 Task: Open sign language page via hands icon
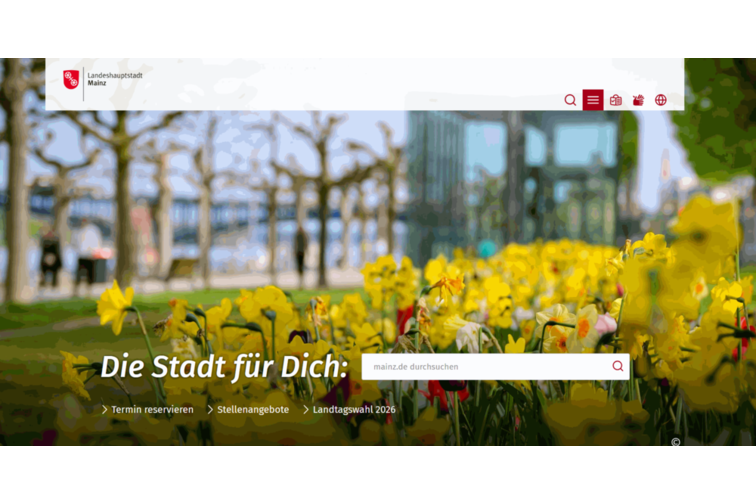click(x=638, y=100)
